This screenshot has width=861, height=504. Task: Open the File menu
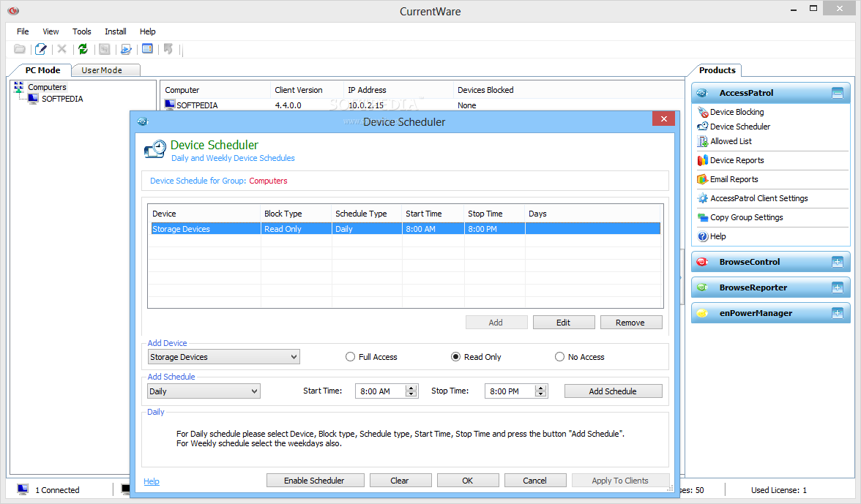pyautogui.click(x=23, y=31)
